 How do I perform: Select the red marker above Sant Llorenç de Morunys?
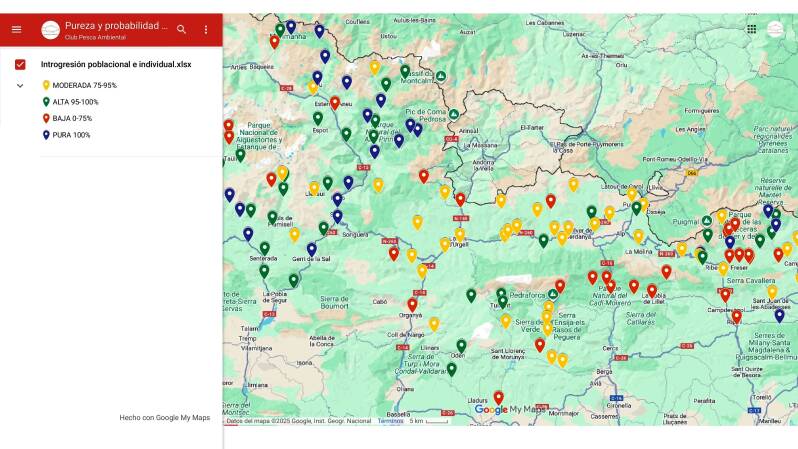click(x=540, y=345)
